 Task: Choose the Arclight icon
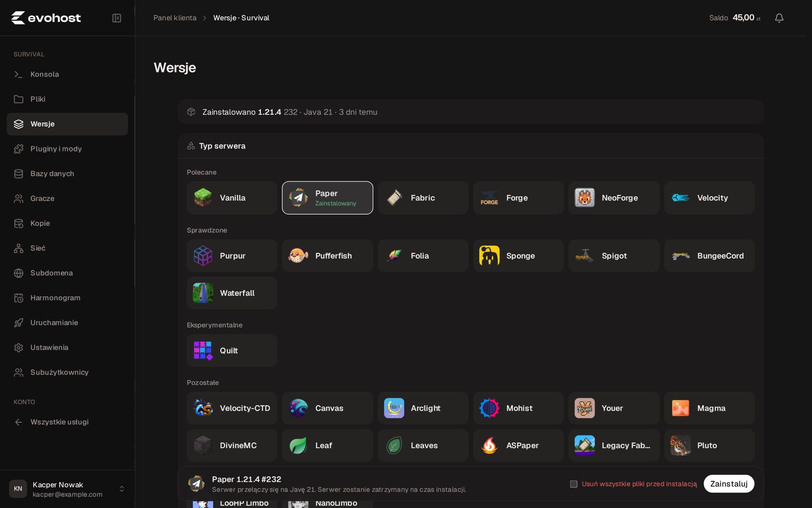[x=394, y=408]
